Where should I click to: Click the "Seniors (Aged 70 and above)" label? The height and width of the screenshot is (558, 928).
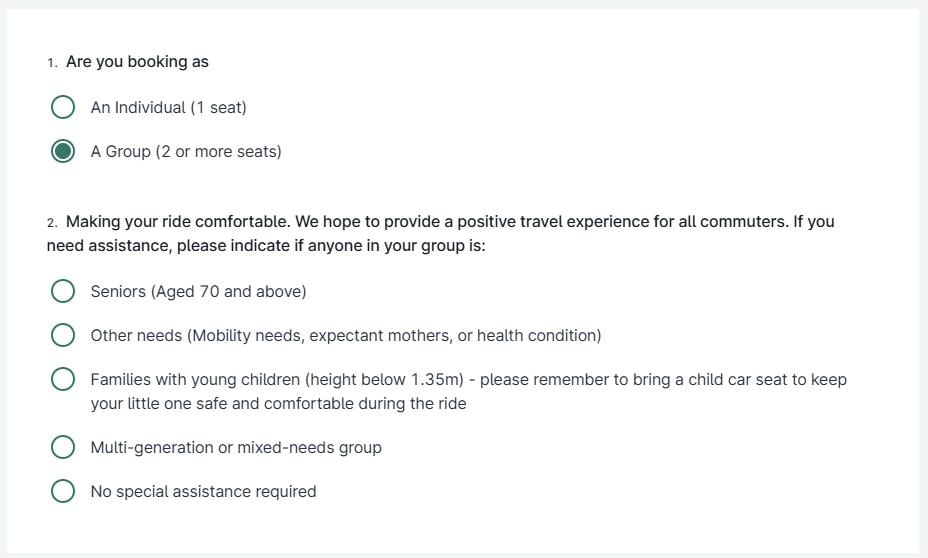(198, 291)
